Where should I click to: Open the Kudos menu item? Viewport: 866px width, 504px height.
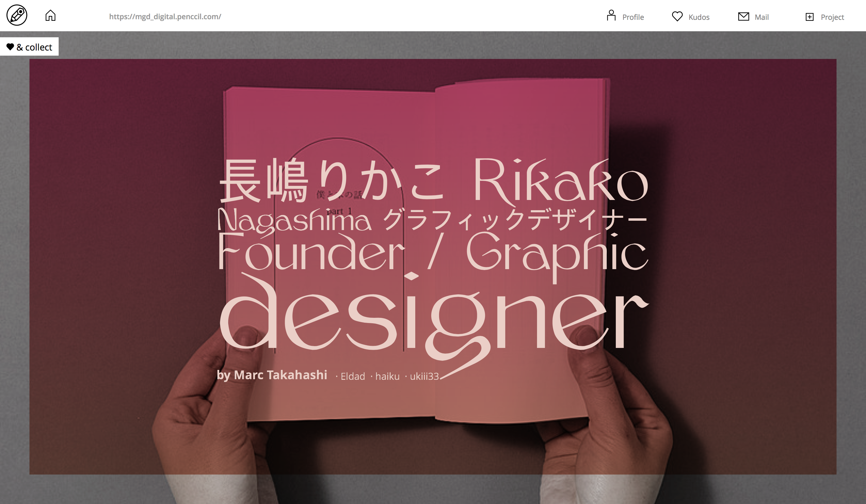click(699, 17)
